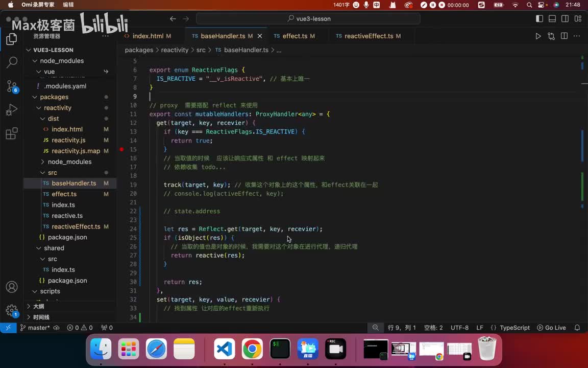588x368 pixels.
Task: Click the vue3-lesson command center search box
Action: 308,19
